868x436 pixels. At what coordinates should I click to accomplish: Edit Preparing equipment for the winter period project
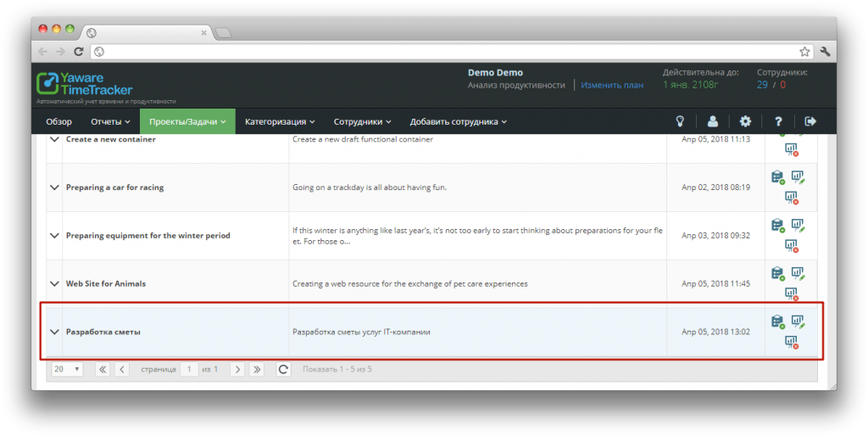(798, 226)
